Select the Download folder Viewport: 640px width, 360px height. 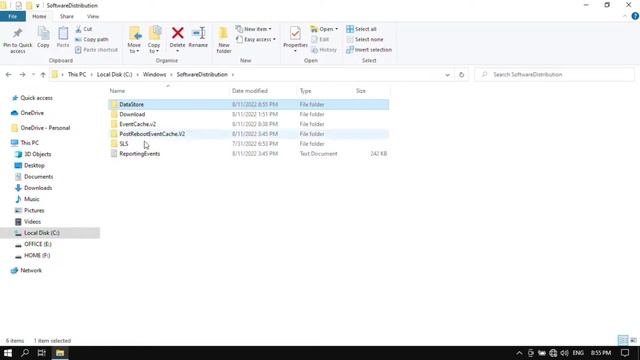tap(249, 114)
